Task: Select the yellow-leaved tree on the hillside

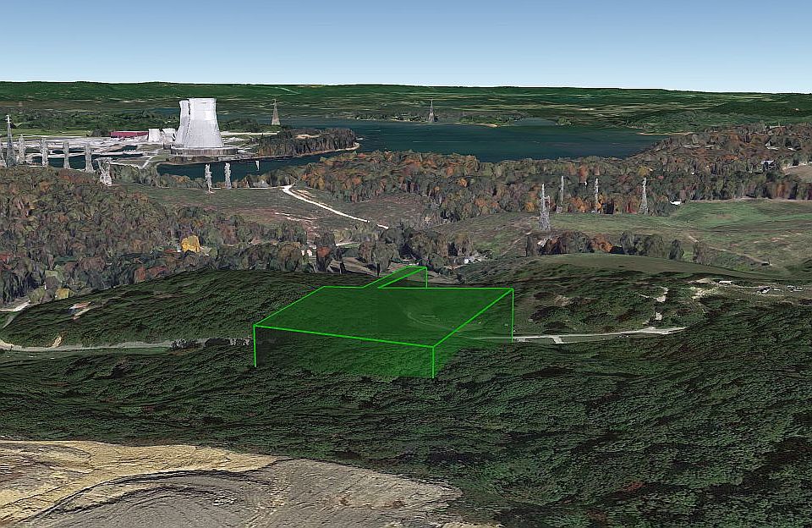Action: click(191, 244)
